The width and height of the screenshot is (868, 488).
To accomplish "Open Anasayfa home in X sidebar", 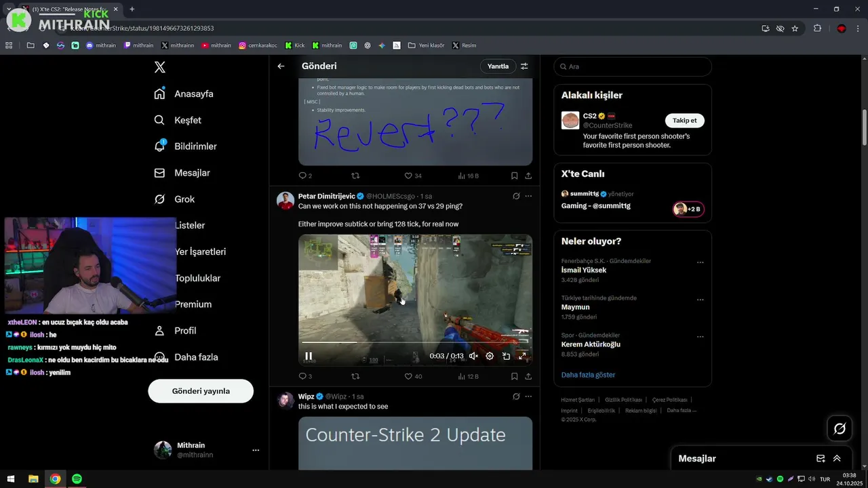I will click(x=184, y=94).
